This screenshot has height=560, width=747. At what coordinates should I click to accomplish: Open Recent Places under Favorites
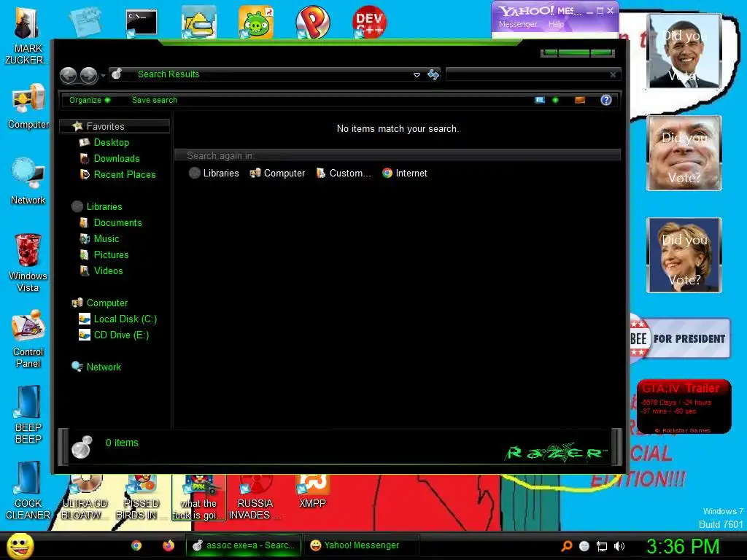coord(124,175)
